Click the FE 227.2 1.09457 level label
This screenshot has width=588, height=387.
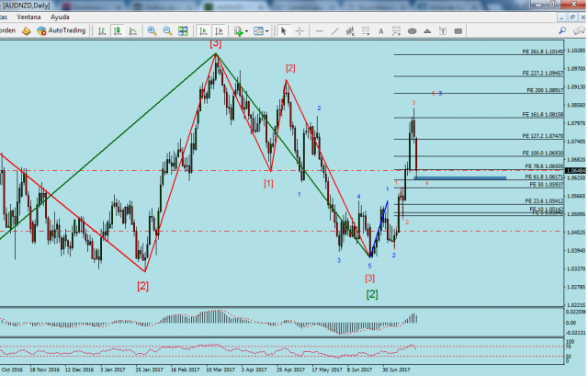point(543,74)
